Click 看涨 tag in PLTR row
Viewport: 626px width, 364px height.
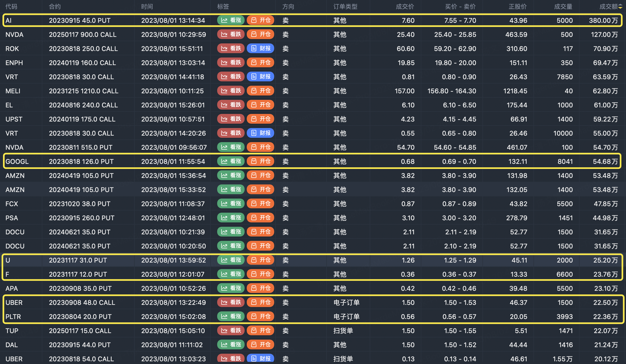[x=231, y=317]
